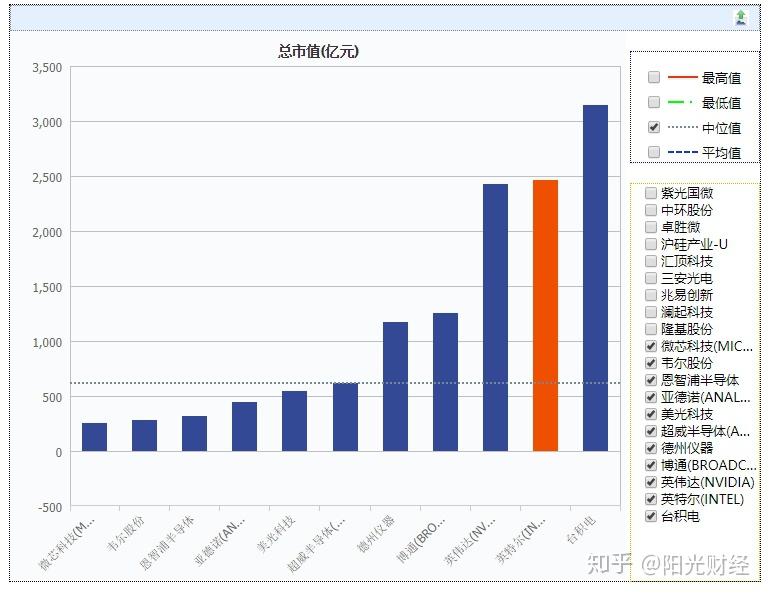Screen dimensions: 769x596
Task: Click the export icon at top right
Action: pyautogui.click(x=741, y=17)
